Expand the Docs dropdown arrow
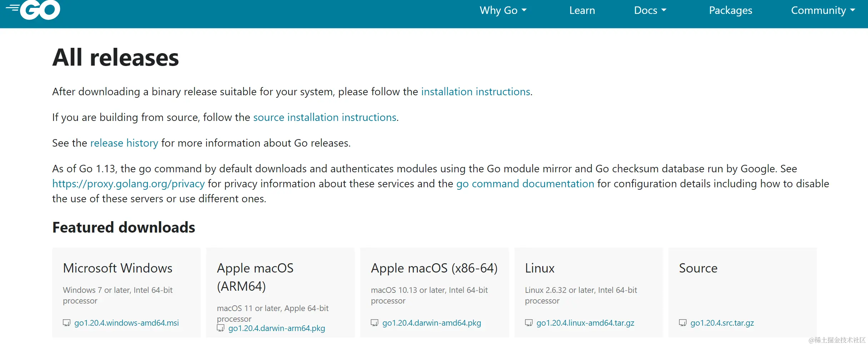The width and height of the screenshot is (868, 346). coord(664,10)
